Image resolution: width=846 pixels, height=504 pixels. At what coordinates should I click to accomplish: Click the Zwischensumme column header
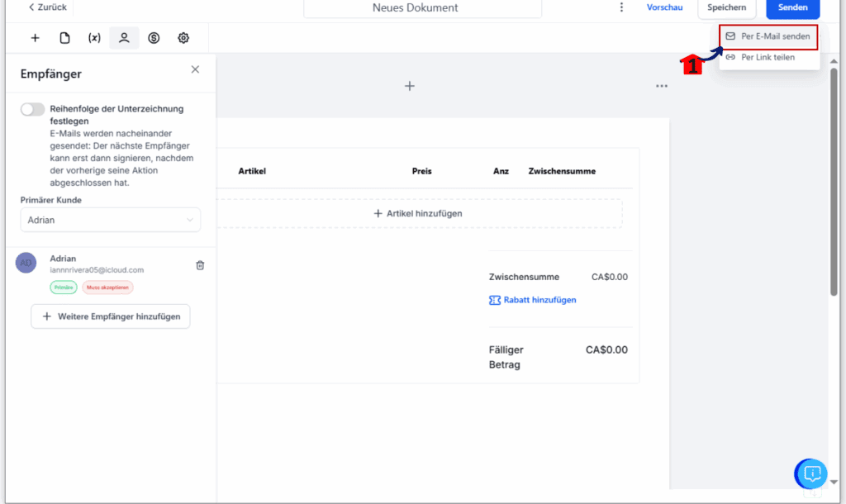(x=562, y=171)
